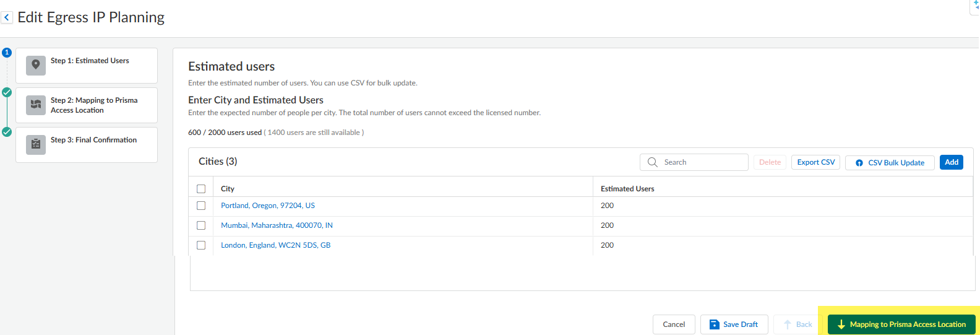The width and height of the screenshot is (980, 335).
Task: Toggle the select-all checkbox in the City header
Action: (x=201, y=189)
